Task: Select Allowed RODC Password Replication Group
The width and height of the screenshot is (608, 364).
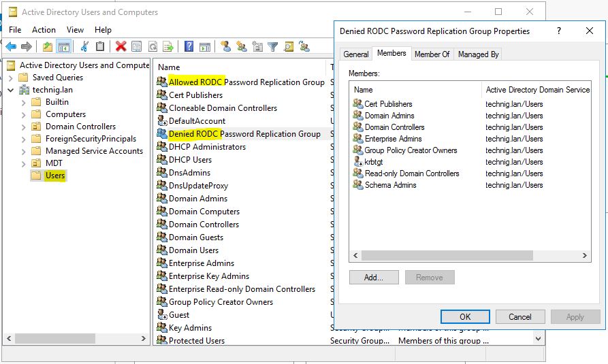Action: click(240, 82)
